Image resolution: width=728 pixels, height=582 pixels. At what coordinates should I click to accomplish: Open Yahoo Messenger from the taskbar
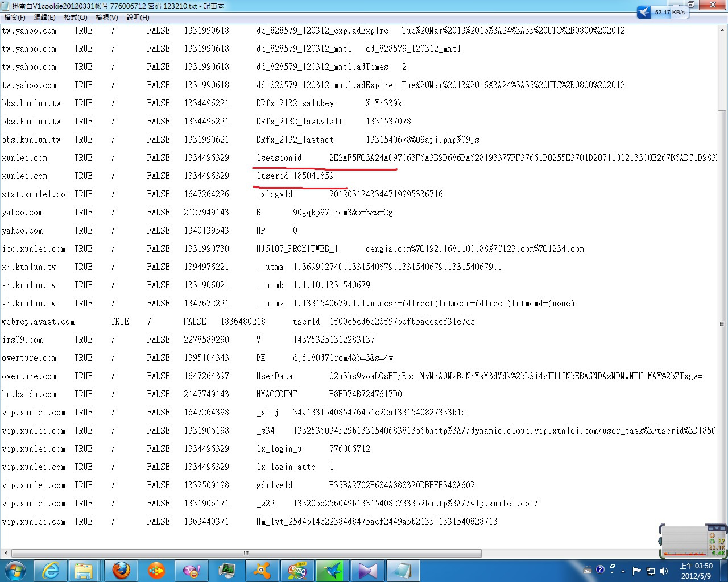pyautogui.click(x=191, y=570)
